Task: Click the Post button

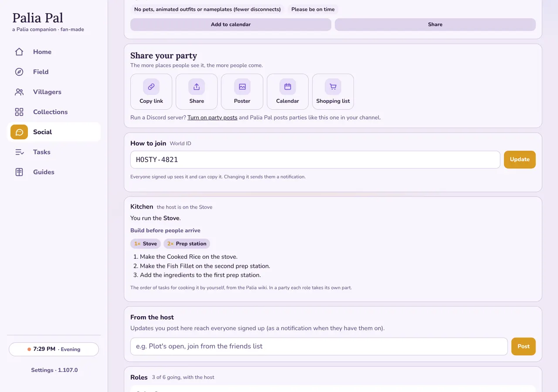Action: [x=524, y=346]
